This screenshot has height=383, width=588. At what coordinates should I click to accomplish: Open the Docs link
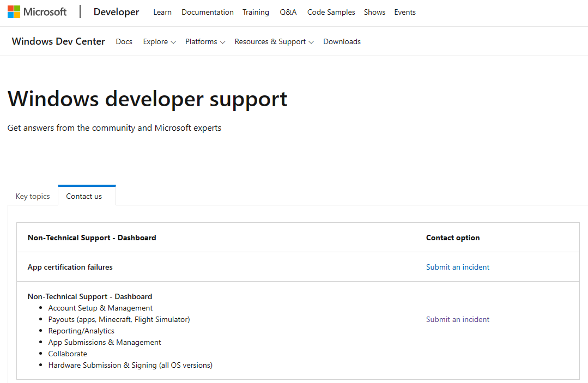pos(124,41)
